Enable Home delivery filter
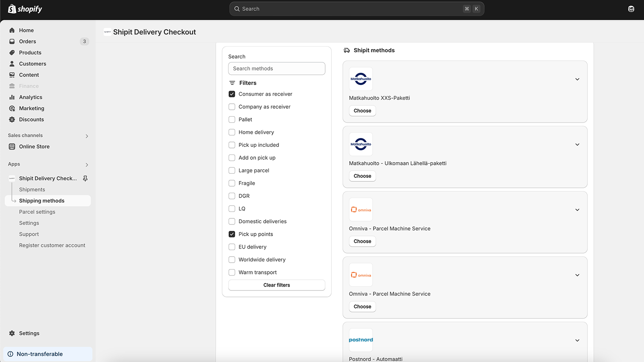Viewport: 644px width, 362px height. [x=232, y=132]
